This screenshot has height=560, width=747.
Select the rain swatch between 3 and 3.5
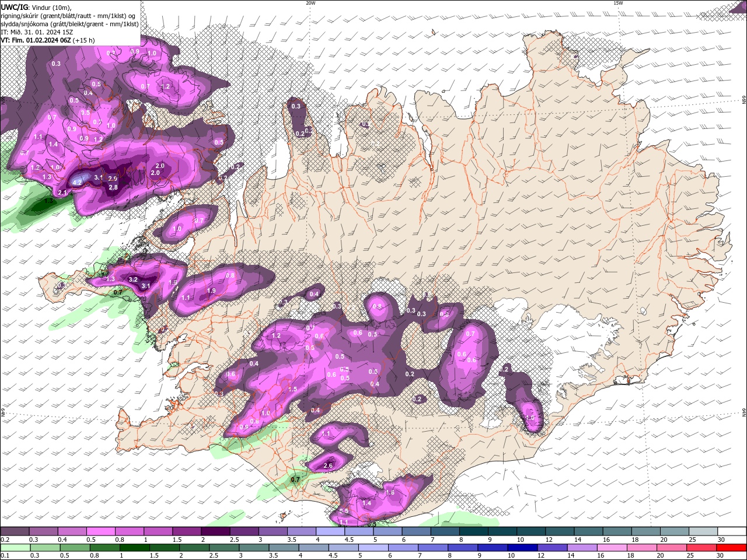click(x=253, y=548)
